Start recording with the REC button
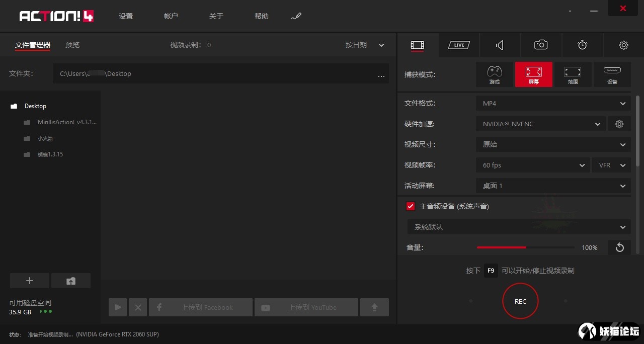The height and width of the screenshot is (344, 644). 520,301
